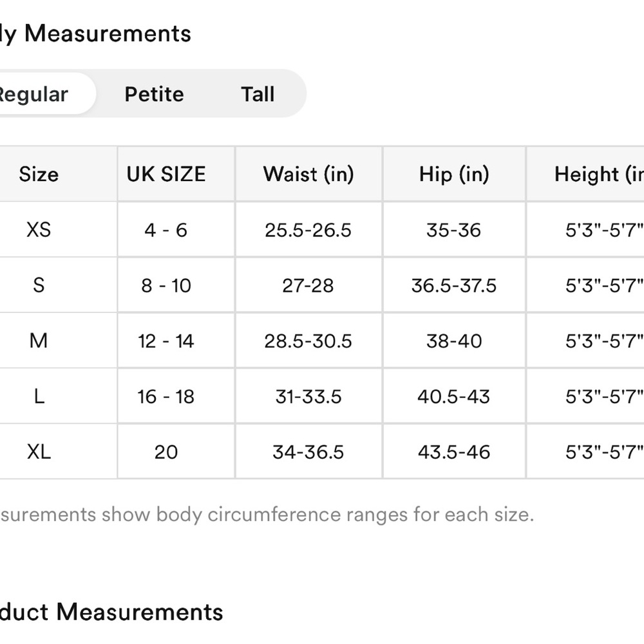Select the Regular fit tab
The width and height of the screenshot is (644, 644).
pos(35,94)
